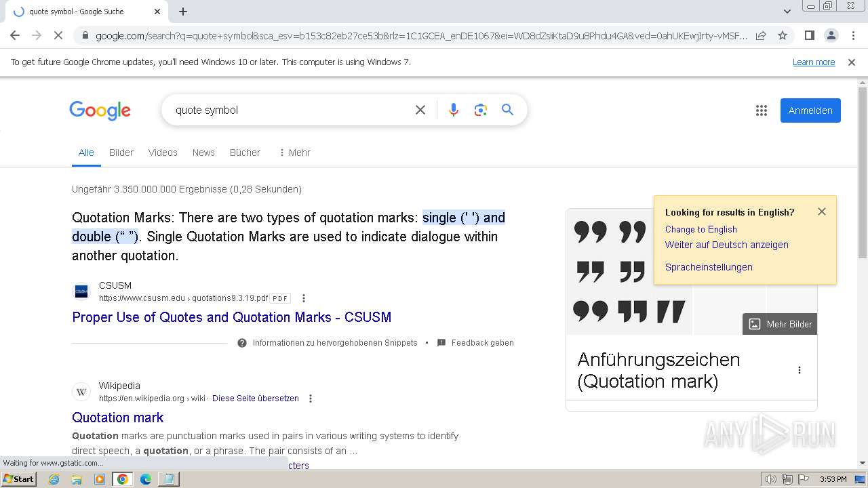Click the Edge icon in taskbar
Screen dimensions: 868x488
click(145, 479)
